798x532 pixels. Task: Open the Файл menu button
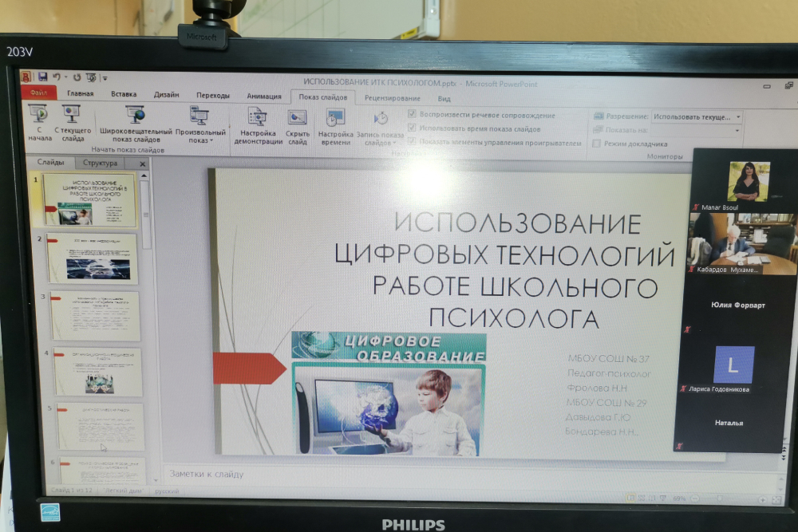pos(38,93)
